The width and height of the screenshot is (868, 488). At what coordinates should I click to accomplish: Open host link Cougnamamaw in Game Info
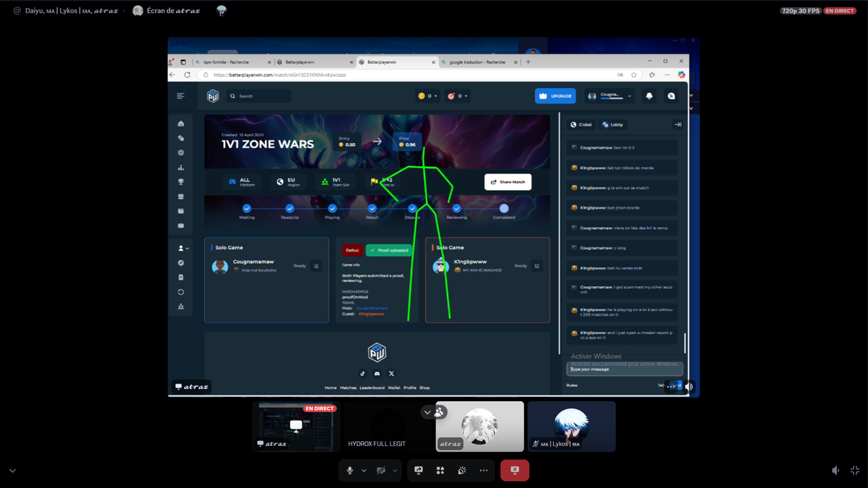coord(372,308)
